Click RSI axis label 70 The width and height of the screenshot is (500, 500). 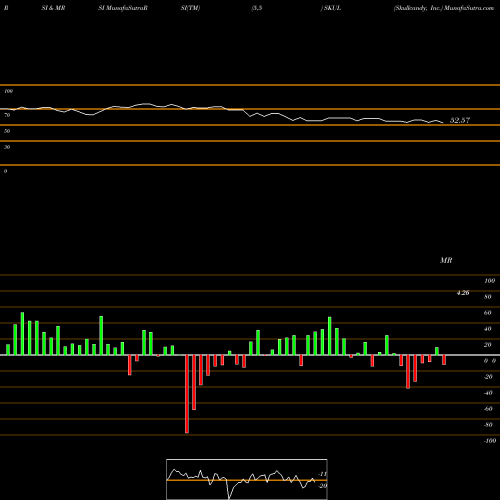point(7,115)
